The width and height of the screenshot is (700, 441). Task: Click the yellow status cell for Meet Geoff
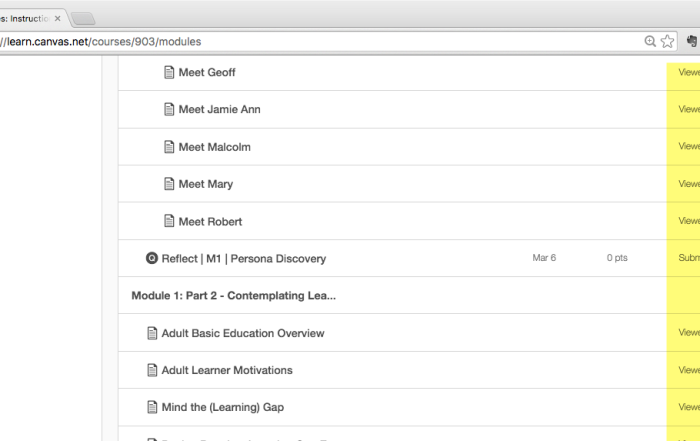(684, 72)
